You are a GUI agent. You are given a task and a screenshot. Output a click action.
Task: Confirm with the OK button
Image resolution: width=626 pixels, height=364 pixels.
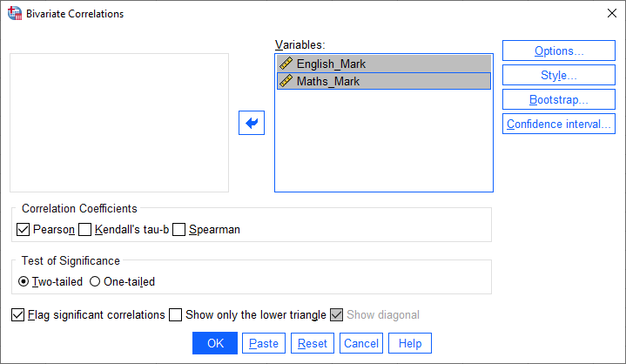coord(215,343)
